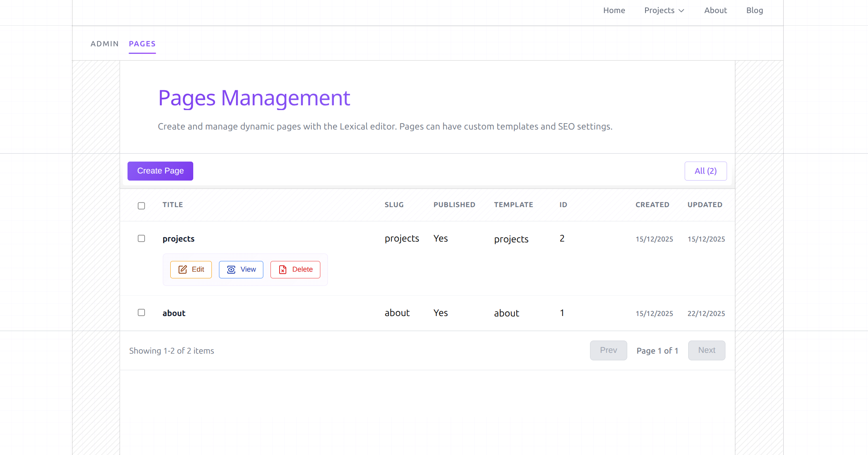
Task: Check the checkbox for the about row
Action: coord(141,312)
